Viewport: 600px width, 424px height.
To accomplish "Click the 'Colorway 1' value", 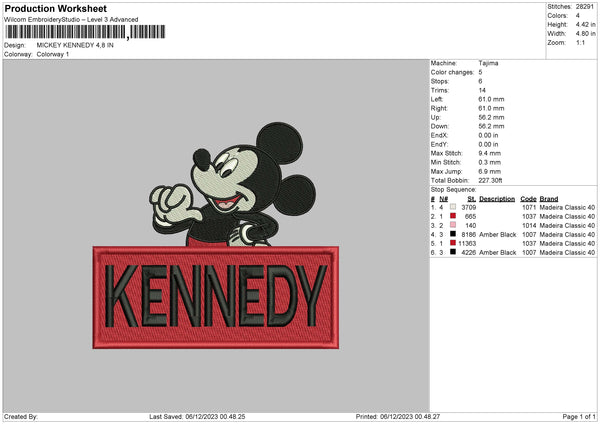I will click(53, 54).
